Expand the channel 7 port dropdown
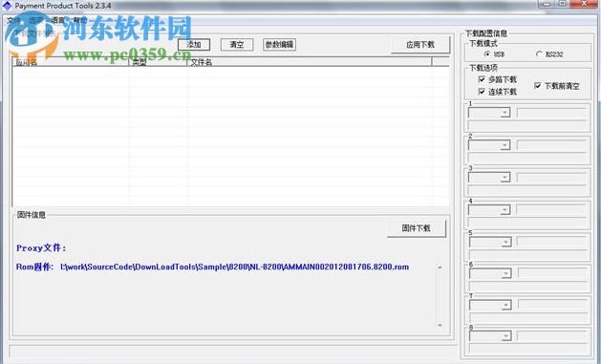Screen dimensions: 601x364 [506, 305]
